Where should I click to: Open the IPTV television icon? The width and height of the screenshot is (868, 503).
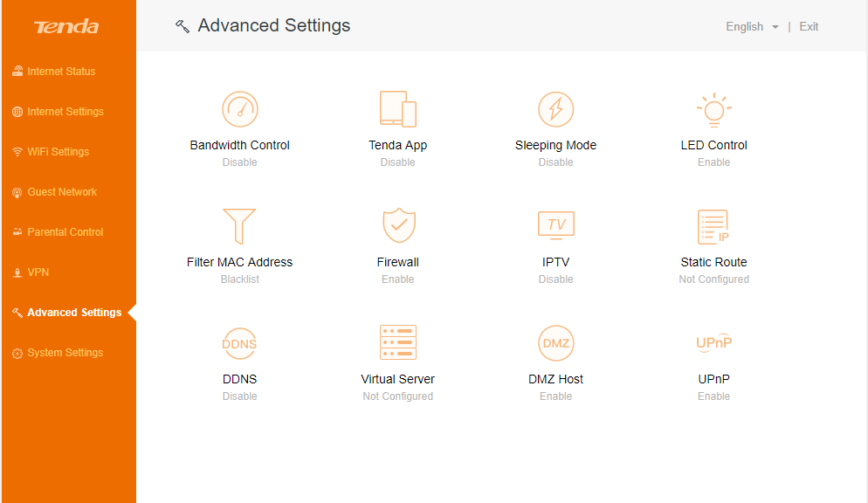click(x=555, y=225)
